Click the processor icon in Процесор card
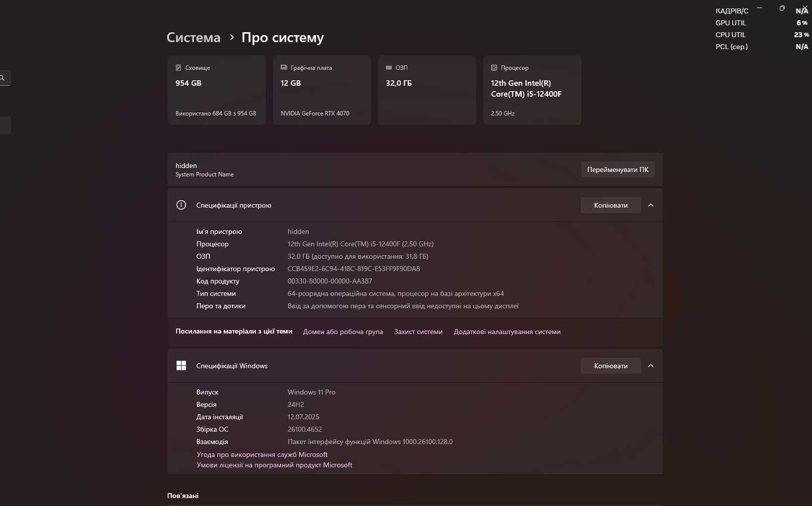 494,68
